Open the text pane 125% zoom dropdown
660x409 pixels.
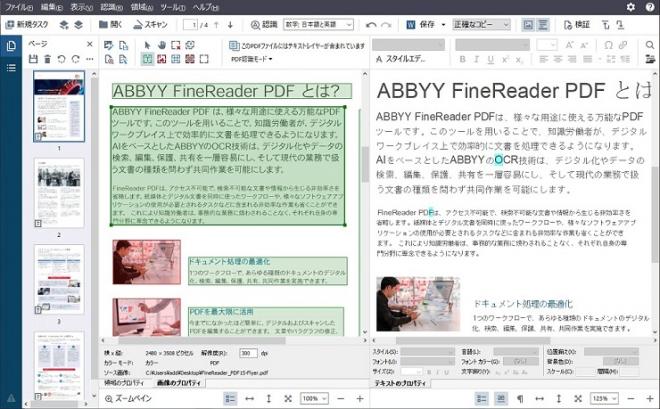point(604,398)
